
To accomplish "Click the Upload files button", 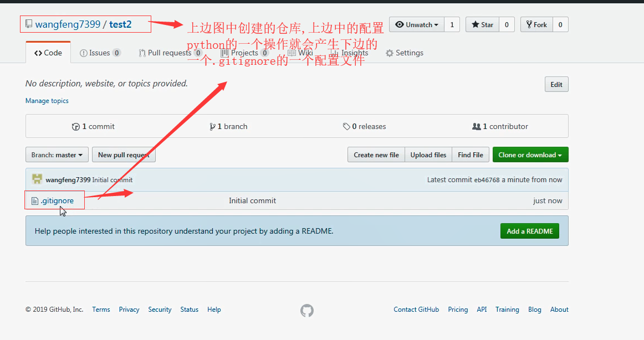I will click(x=428, y=154).
